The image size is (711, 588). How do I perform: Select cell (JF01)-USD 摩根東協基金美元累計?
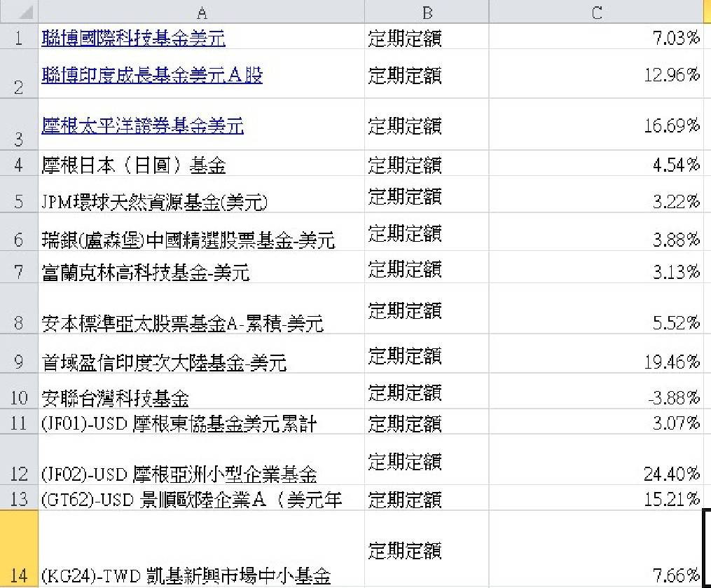(x=201, y=421)
